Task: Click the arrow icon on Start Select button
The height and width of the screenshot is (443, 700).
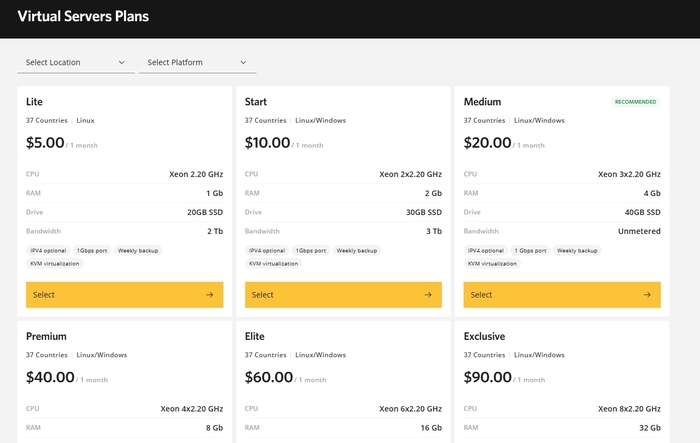Action: tap(428, 295)
